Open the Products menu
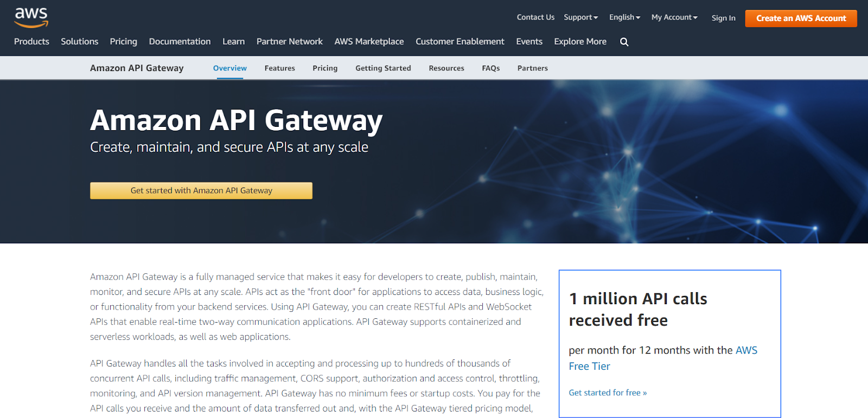 pyautogui.click(x=31, y=41)
